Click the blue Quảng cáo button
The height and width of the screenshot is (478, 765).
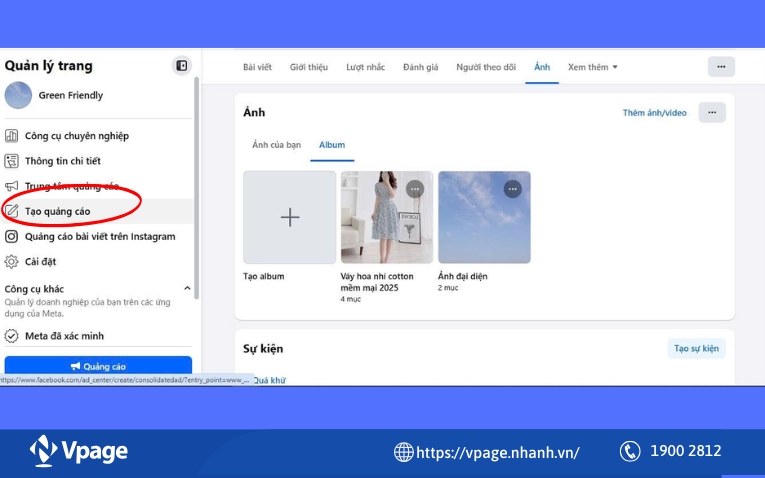(98, 366)
